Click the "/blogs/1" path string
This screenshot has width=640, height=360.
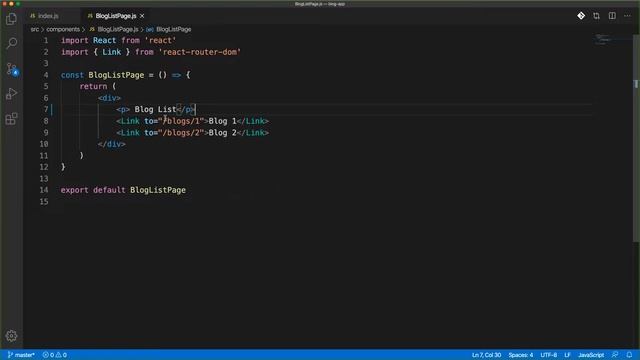(181, 121)
